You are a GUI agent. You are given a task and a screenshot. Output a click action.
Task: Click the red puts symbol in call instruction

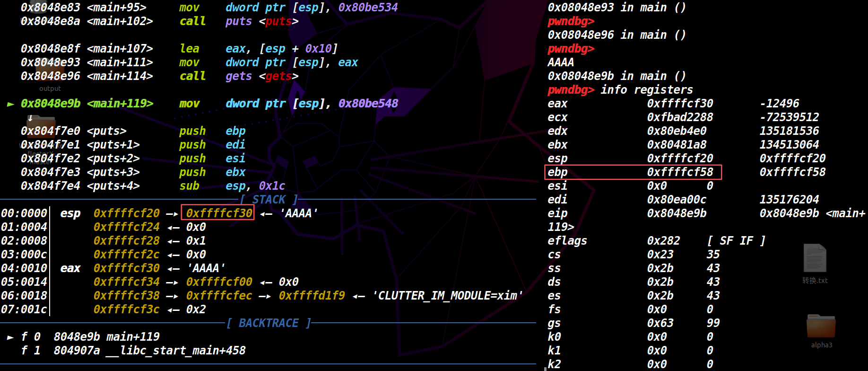tap(278, 21)
